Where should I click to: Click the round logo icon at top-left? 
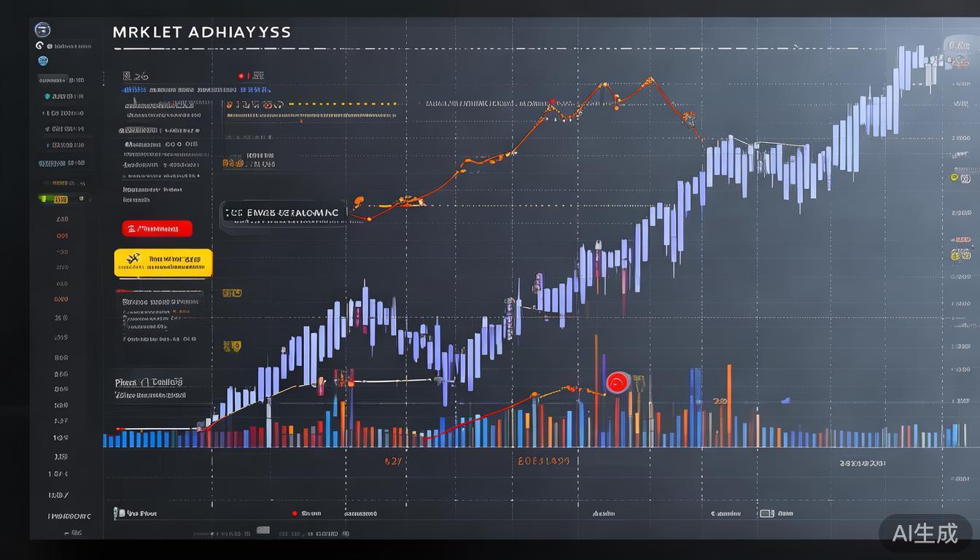point(43,31)
